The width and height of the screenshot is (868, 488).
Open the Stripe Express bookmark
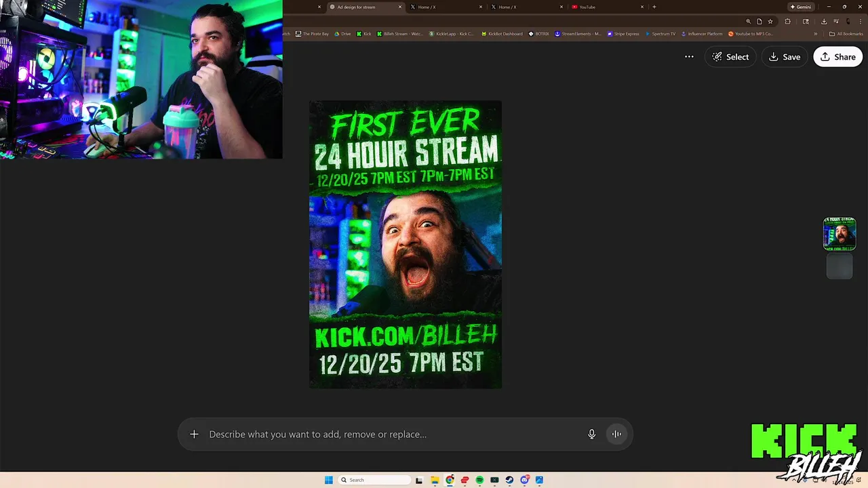[x=623, y=34]
